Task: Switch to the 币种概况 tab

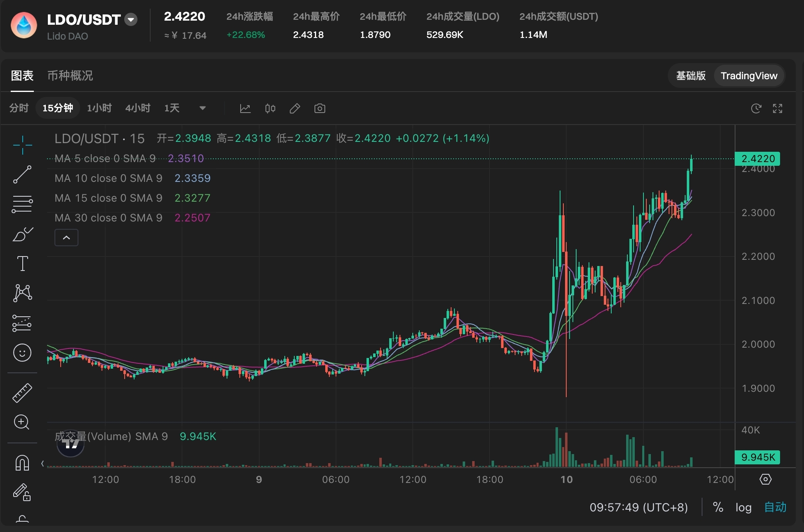Action: coord(70,75)
